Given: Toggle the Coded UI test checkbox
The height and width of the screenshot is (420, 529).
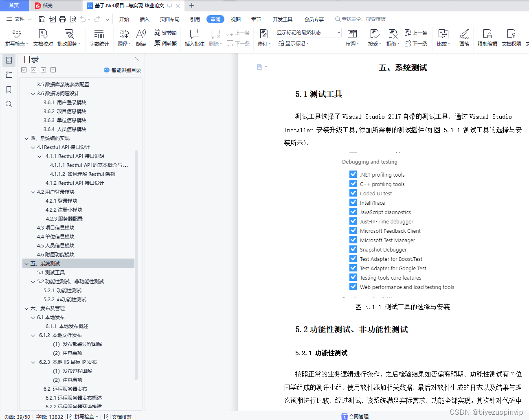Looking at the screenshot, I should pyautogui.click(x=353, y=193).
